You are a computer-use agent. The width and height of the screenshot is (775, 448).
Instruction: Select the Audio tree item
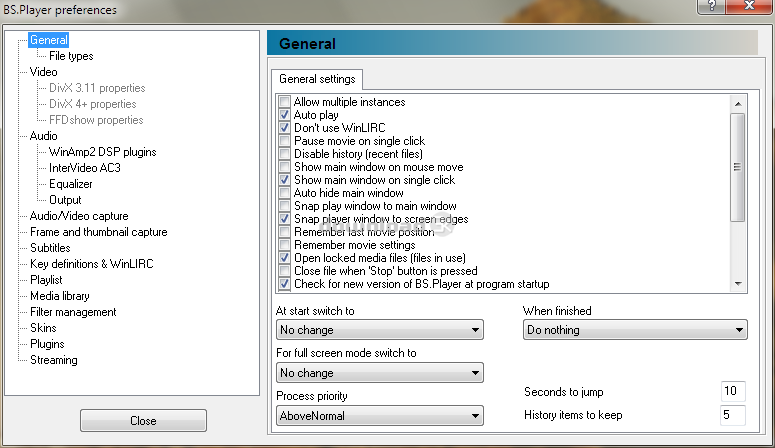pyautogui.click(x=43, y=136)
